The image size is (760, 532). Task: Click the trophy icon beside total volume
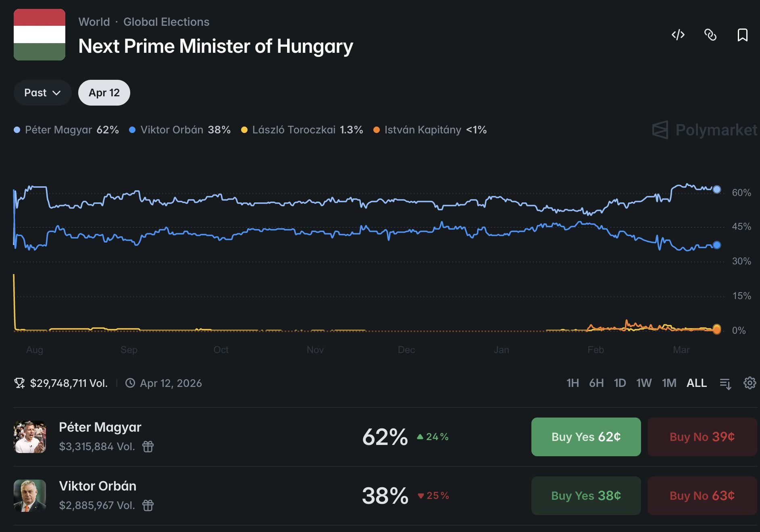point(19,383)
